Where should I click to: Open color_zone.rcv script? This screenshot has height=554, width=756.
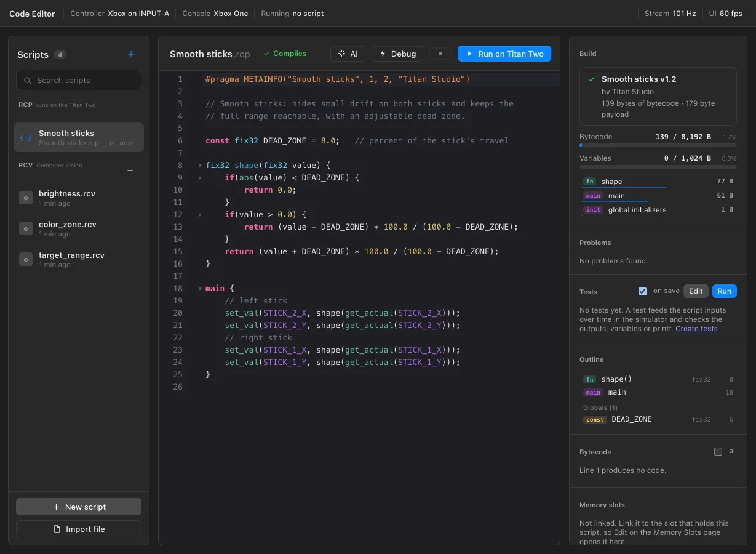tap(79, 228)
